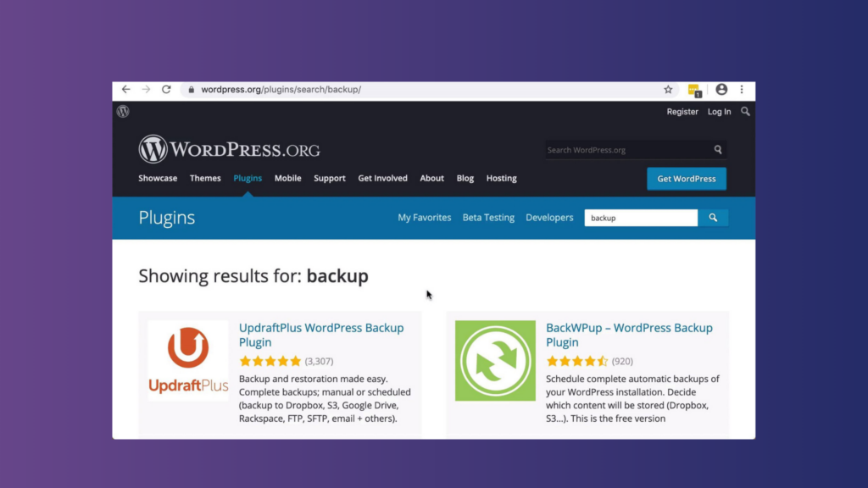The image size is (868, 488).
Task: Click the small WordPress admin bar logo
Action: [123, 111]
